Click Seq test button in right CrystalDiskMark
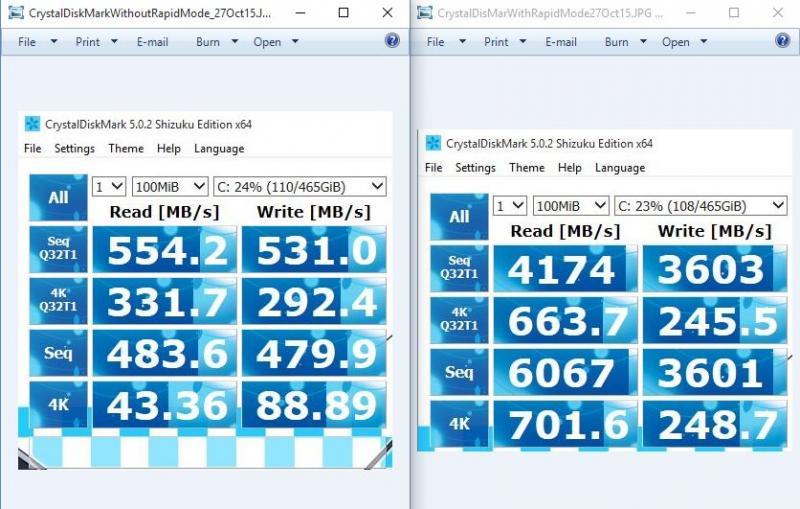Image resolution: width=800 pixels, height=509 pixels. coord(459,372)
